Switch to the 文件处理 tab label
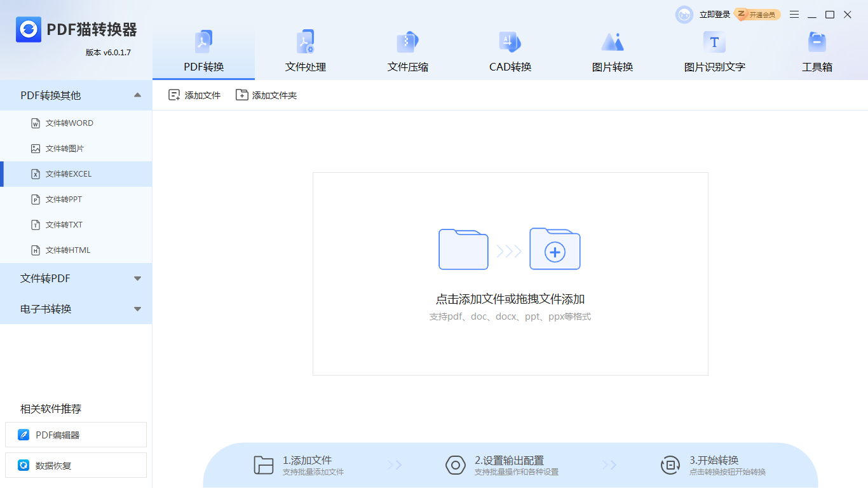 pos(306,67)
